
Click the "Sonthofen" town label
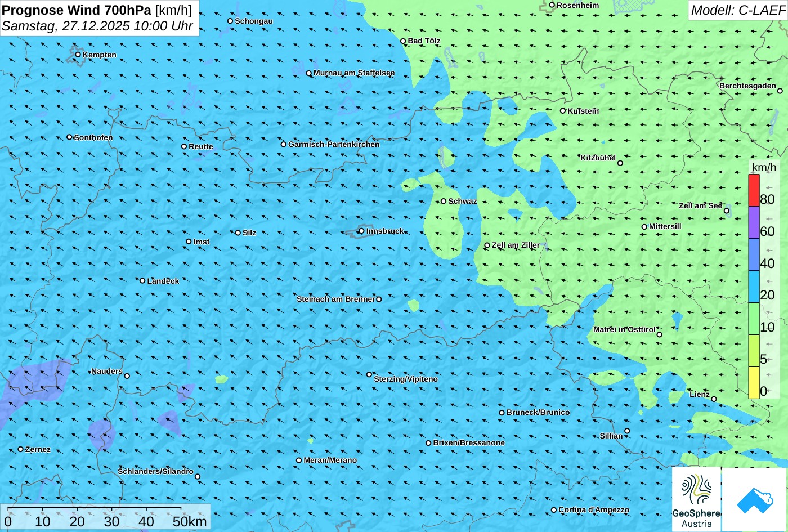pos(93,137)
